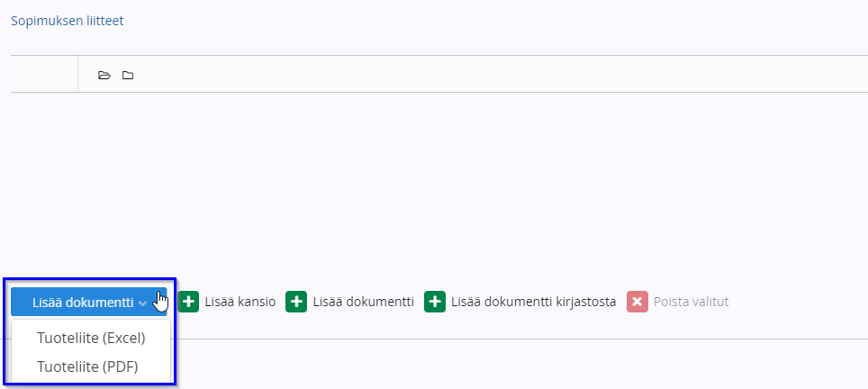Click the second blank header cell before folder icons
868x389 pixels.
click(59, 74)
